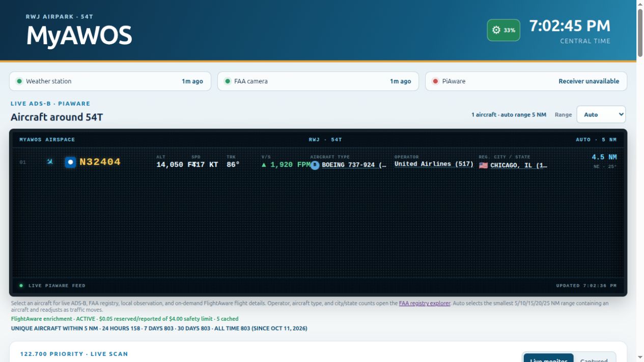
Task: Click the '1 aircraft · auto range 5 NM' text
Action: tap(509, 115)
